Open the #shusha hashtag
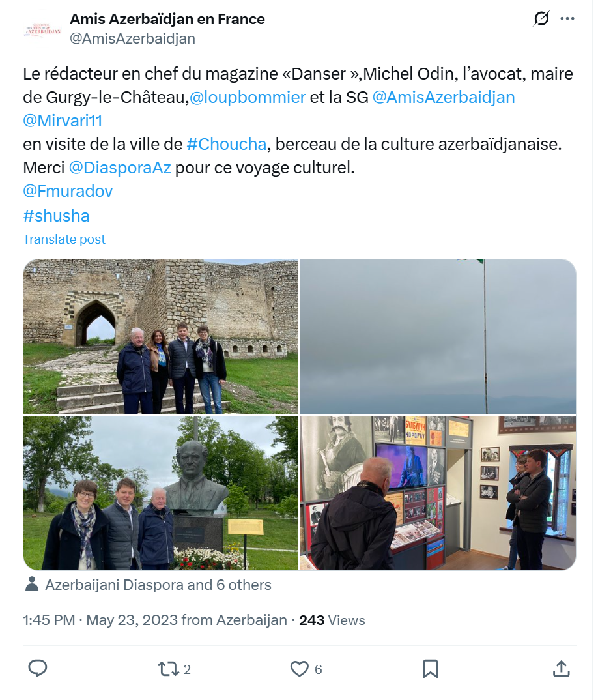The height and width of the screenshot is (700, 598). tap(56, 216)
